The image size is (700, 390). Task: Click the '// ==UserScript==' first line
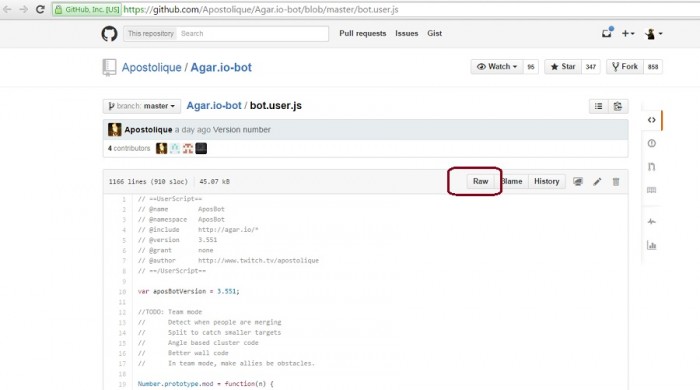pos(170,199)
